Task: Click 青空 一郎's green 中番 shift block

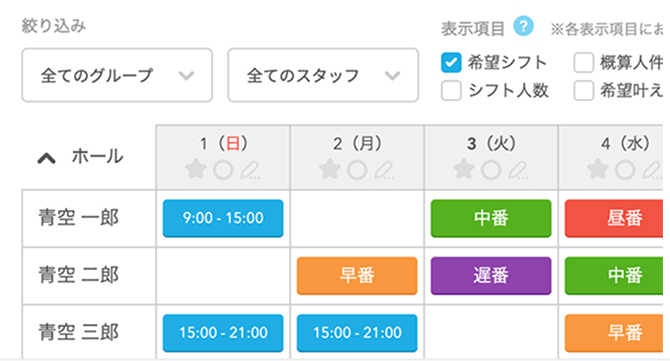Action: pos(491,218)
